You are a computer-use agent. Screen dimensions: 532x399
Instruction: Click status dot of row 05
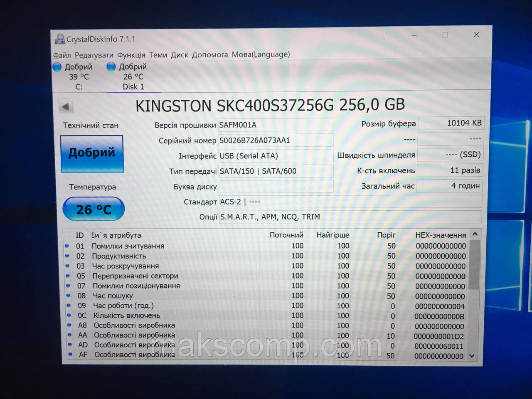pos(68,276)
